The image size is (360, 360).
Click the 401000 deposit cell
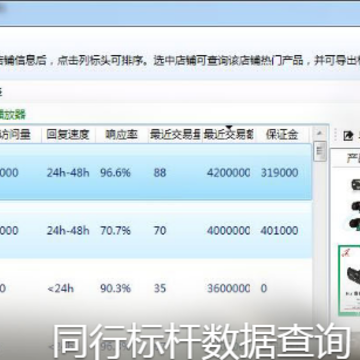click(x=279, y=230)
